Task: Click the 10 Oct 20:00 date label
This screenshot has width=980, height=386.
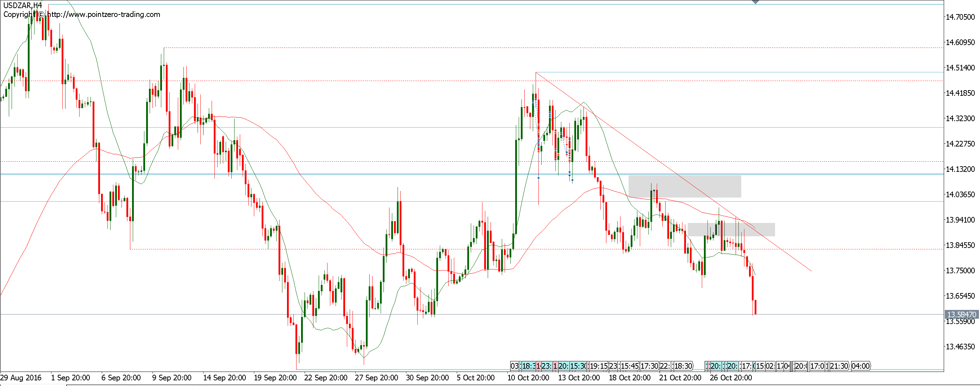Action: point(529,378)
